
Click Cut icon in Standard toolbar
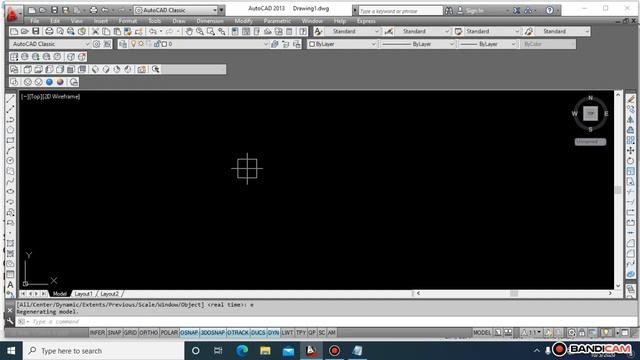(x=95, y=31)
